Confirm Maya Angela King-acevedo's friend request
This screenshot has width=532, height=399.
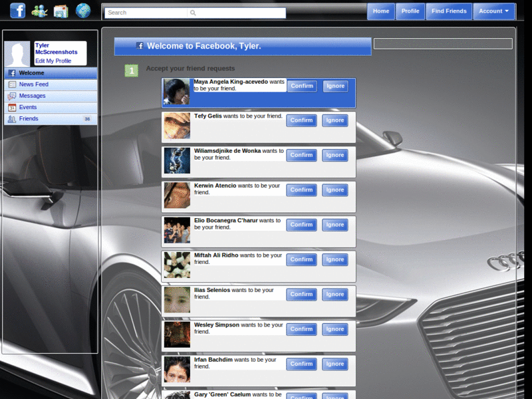click(301, 86)
